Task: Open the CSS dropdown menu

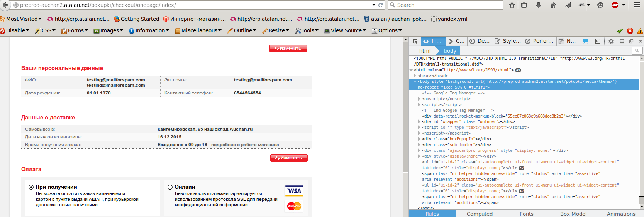Action: [45, 30]
